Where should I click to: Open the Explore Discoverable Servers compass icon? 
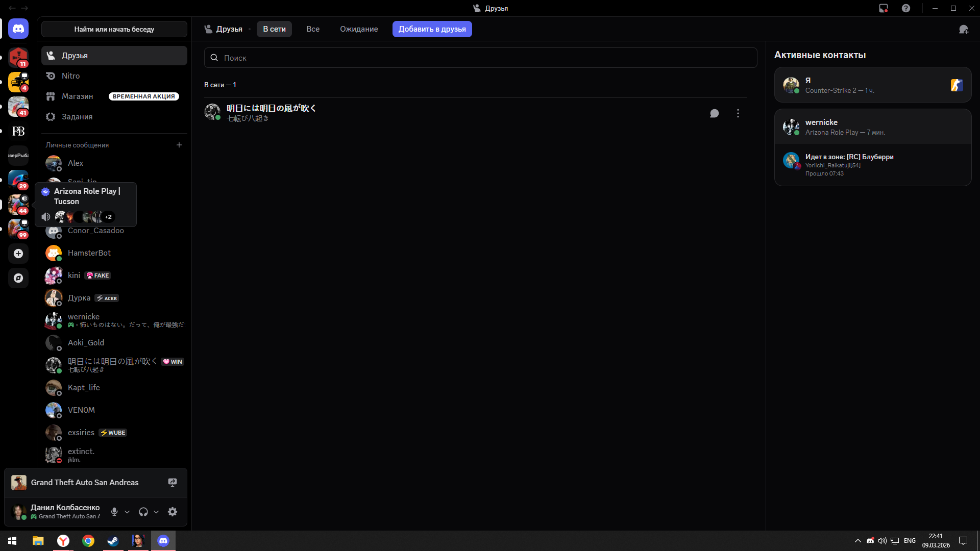(x=18, y=278)
